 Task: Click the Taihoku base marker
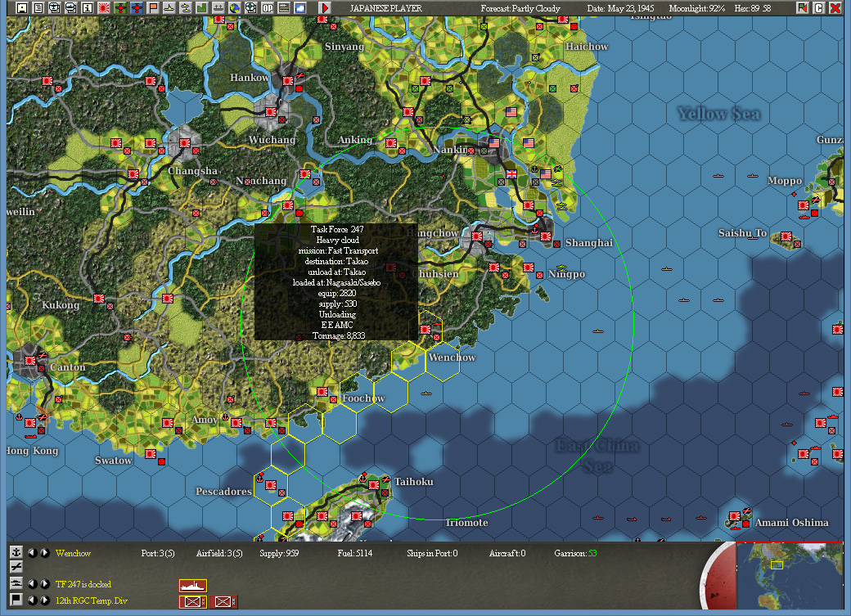pyautogui.click(x=373, y=484)
